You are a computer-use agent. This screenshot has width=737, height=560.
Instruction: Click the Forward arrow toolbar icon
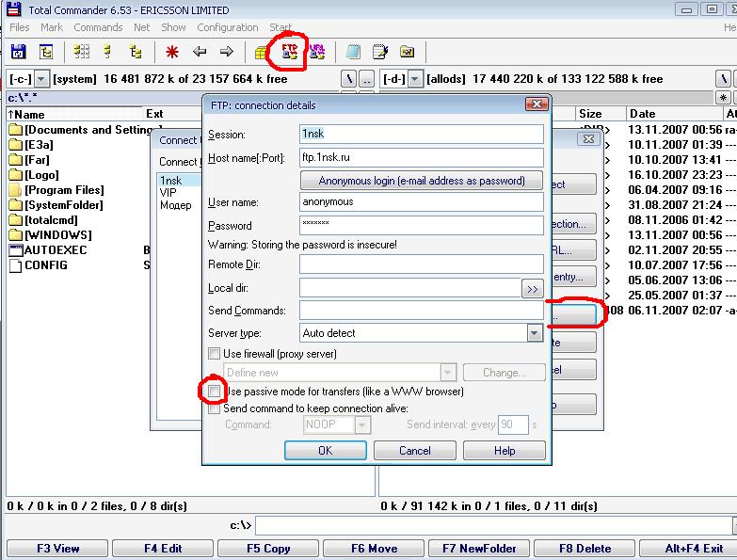point(226,52)
